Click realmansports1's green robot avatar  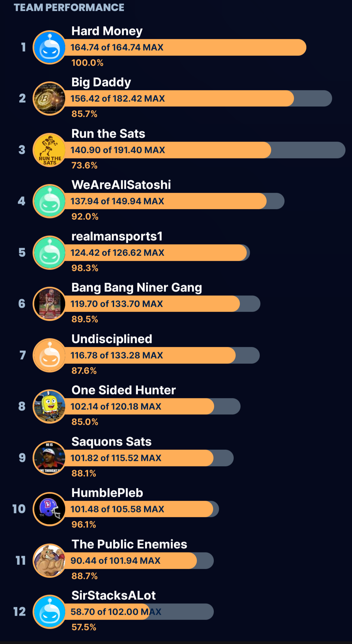[x=50, y=253]
